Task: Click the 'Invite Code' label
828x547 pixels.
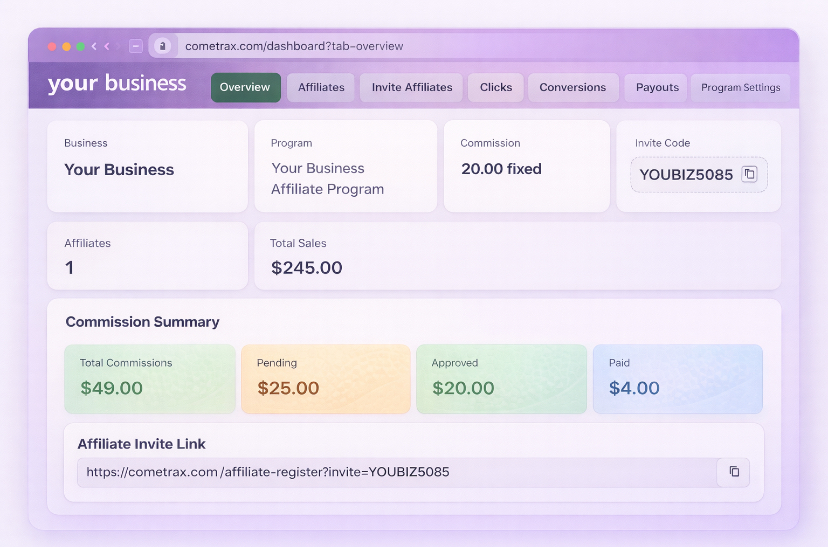Action: click(x=662, y=143)
